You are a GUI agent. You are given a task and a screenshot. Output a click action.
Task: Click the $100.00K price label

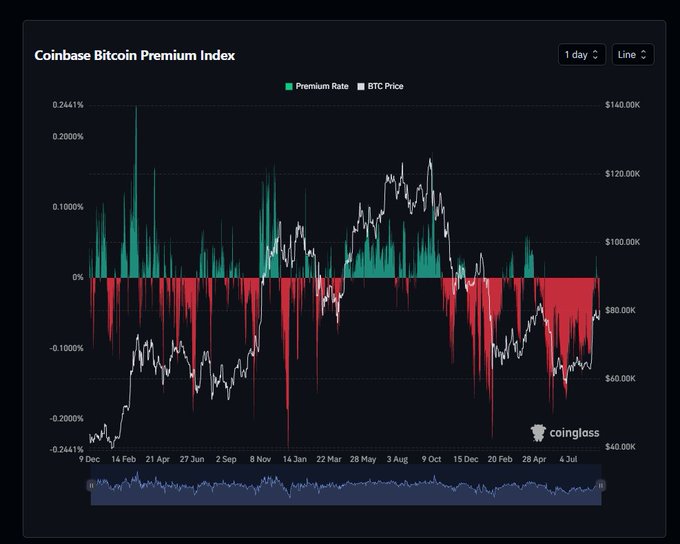(622, 242)
